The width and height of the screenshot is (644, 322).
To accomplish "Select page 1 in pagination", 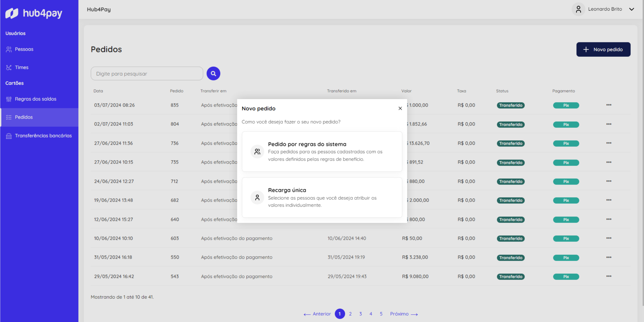I will pyautogui.click(x=340, y=314).
